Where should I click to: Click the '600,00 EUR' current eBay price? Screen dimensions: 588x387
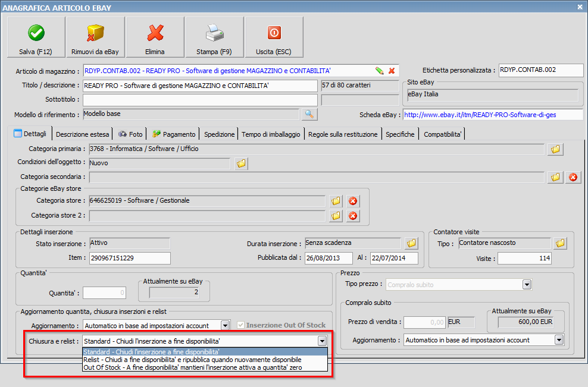point(526,322)
